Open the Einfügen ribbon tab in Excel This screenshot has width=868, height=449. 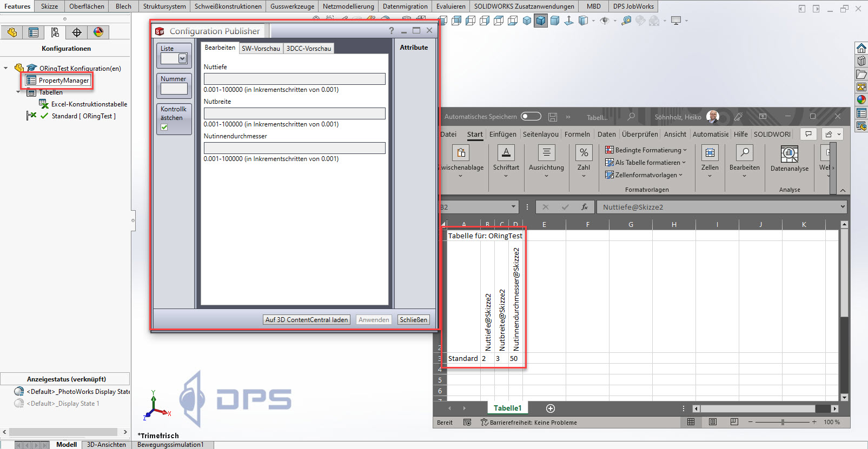pos(503,134)
